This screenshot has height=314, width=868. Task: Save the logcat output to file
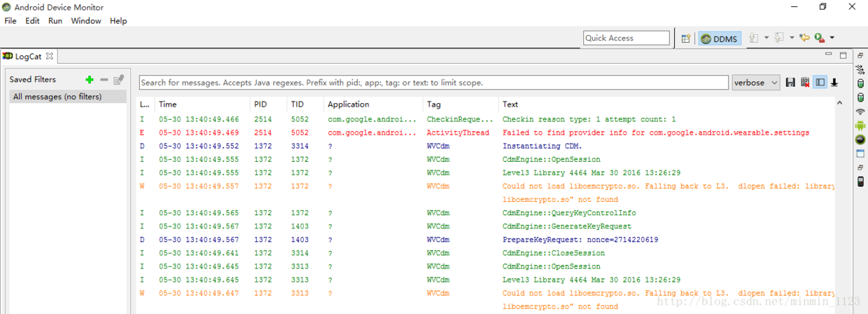tap(790, 83)
